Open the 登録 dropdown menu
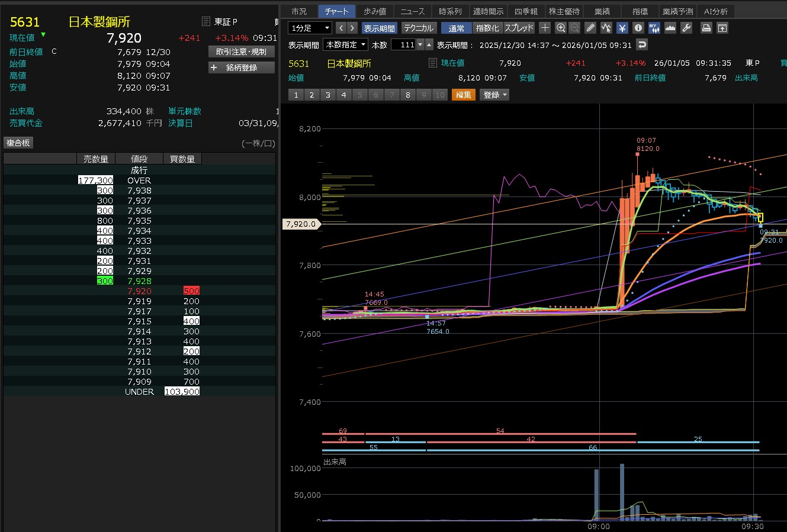This screenshot has width=787, height=532. pos(494,95)
